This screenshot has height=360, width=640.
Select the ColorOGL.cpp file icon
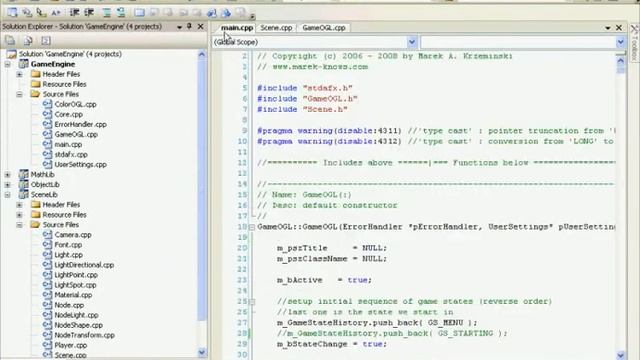coord(47,104)
